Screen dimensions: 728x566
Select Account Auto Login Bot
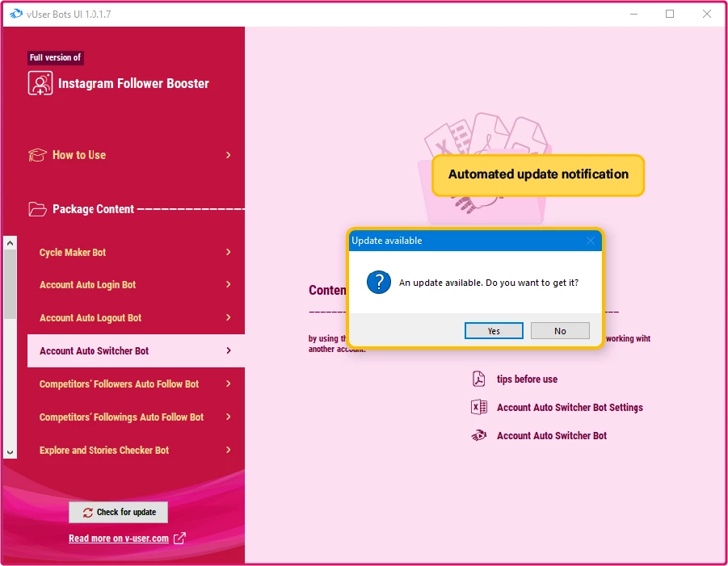click(136, 284)
